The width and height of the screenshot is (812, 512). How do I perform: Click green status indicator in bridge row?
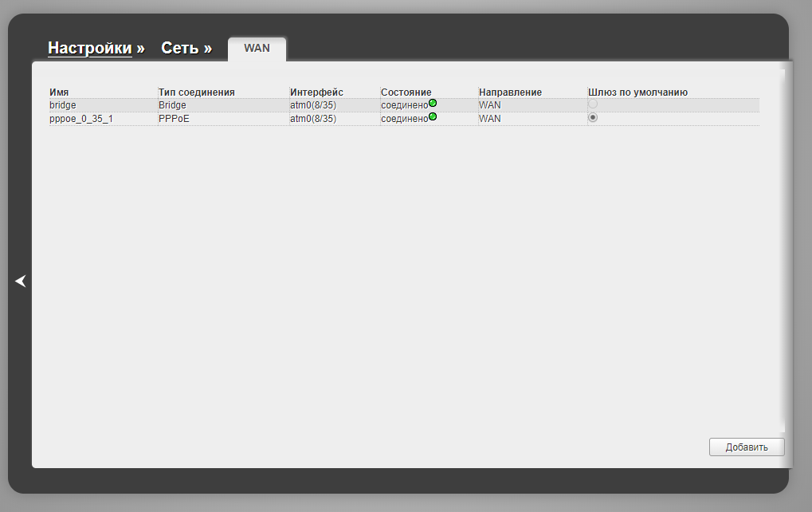[433, 103]
